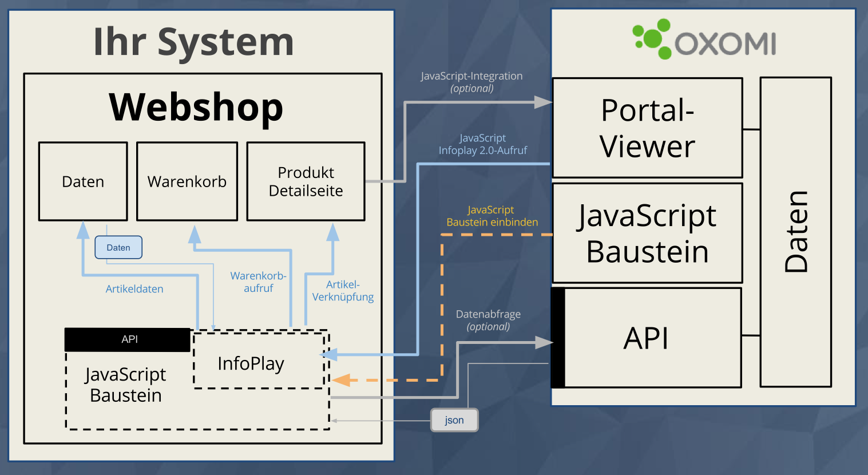Click the small blue Daten tag

pyautogui.click(x=118, y=247)
